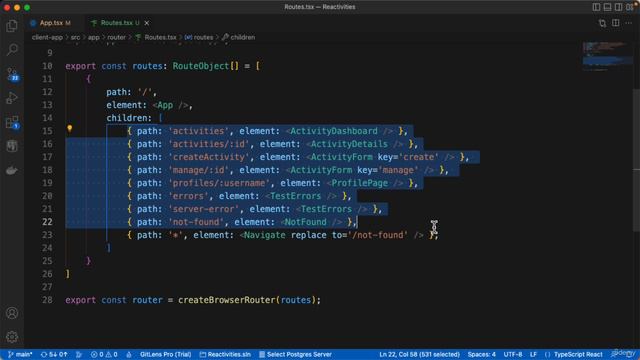The width and height of the screenshot is (640, 360).
Task: Click ActivityDashboard on line 15
Action: 333,131
